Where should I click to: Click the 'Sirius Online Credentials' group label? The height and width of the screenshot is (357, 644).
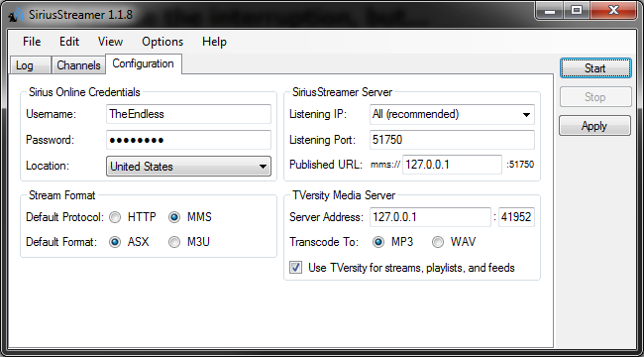[x=84, y=92]
